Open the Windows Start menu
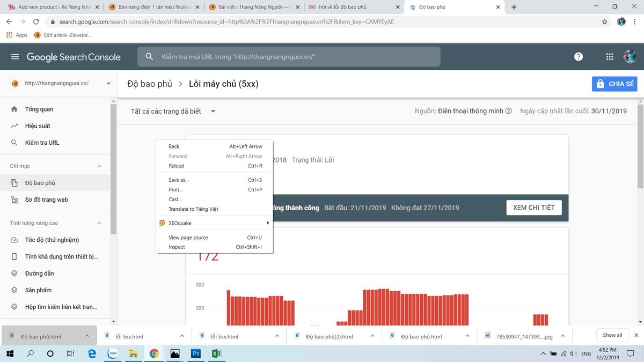This screenshot has width=644, height=362. pyautogui.click(x=10, y=354)
